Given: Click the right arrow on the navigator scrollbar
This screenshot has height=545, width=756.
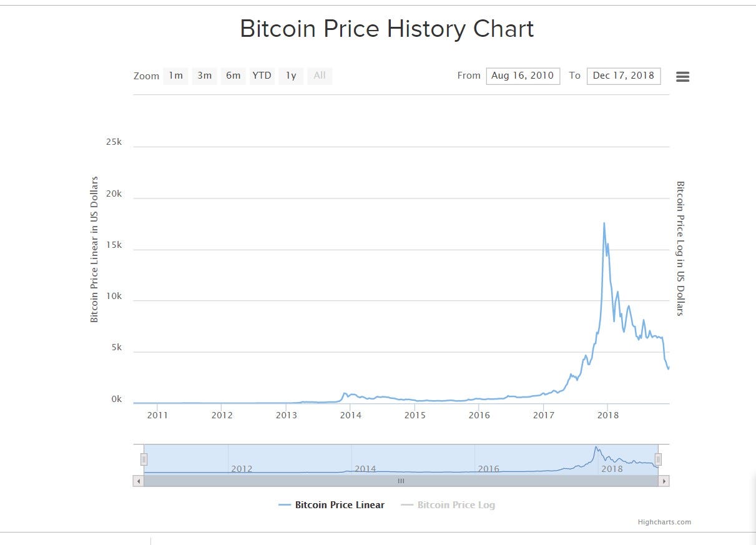Looking at the screenshot, I should pos(664,481).
